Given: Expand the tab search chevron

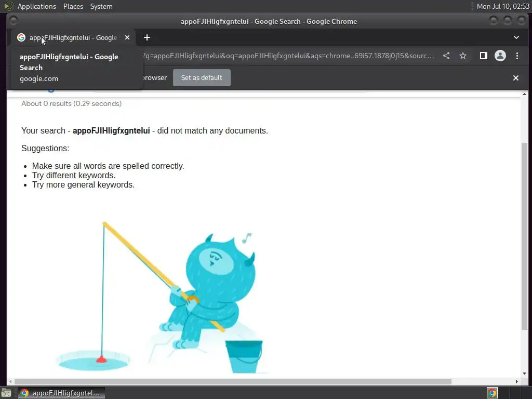Looking at the screenshot, I should pyautogui.click(x=516, y=37).
